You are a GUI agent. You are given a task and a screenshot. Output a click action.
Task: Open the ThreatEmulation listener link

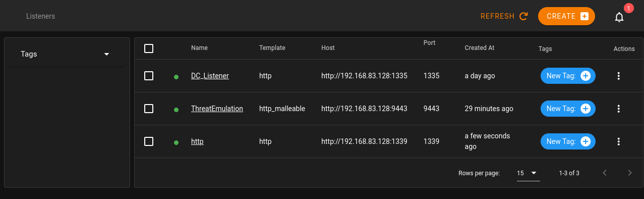(217, 109)
